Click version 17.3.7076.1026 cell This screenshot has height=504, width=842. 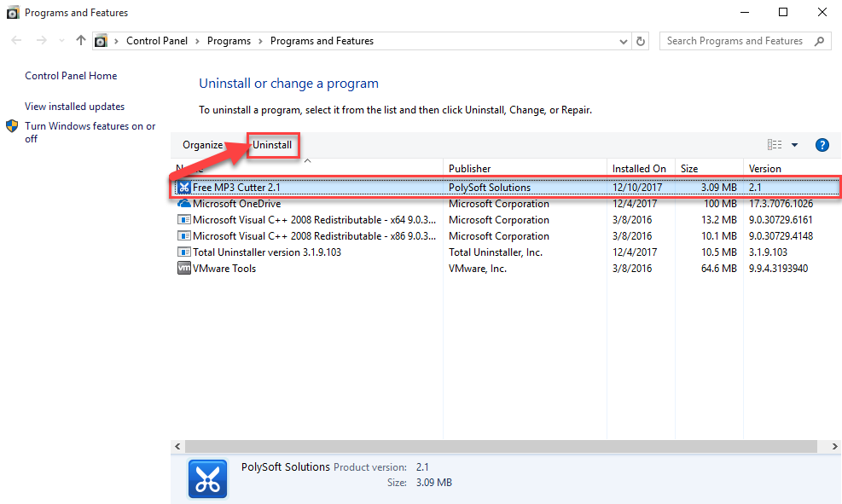(x=781, y=204)
